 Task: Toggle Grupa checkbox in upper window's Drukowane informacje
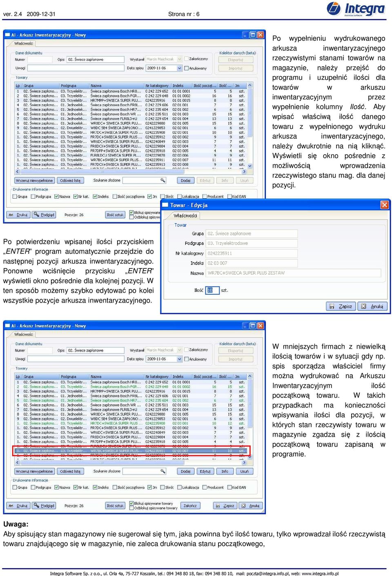click(15, 197)
